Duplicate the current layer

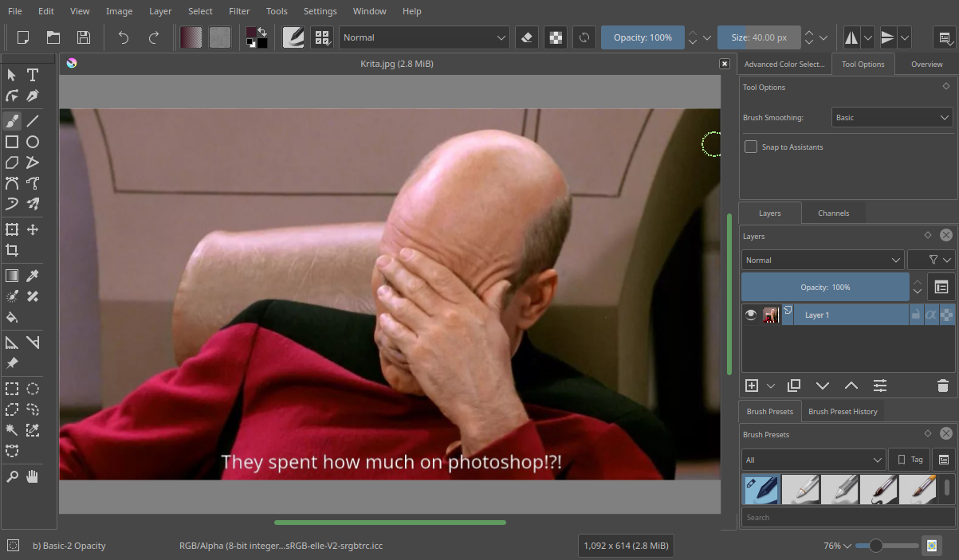[794, 386]
